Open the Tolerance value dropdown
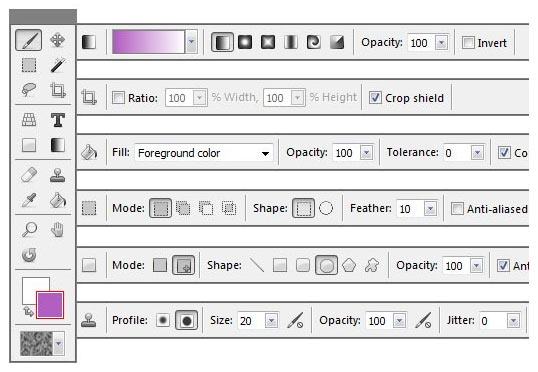 click(x=477, y=153)
